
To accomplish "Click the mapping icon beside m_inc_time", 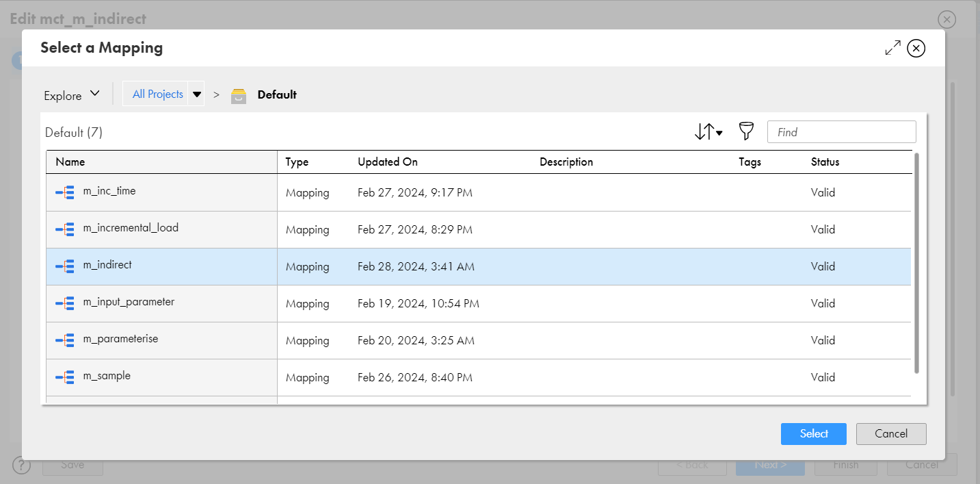I will click(x=65, y=192).
